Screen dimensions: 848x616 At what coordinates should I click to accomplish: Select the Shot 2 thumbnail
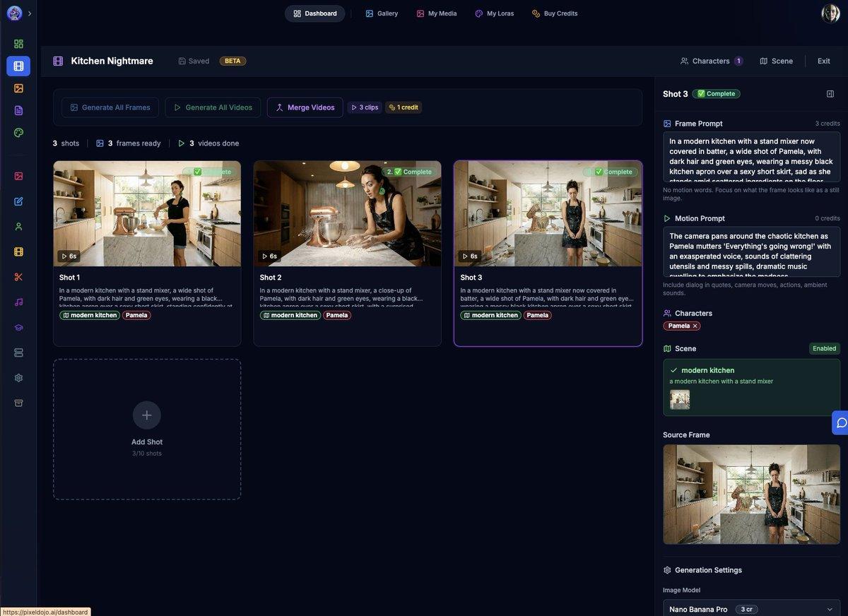[348, 213]
